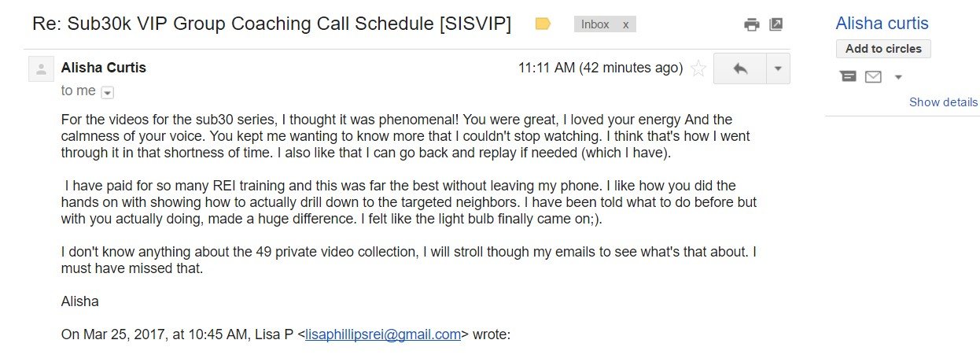Click the 11:11 AM message timestamp
Viewport: 980px width, 362px height.
click(x=599, y=68)
